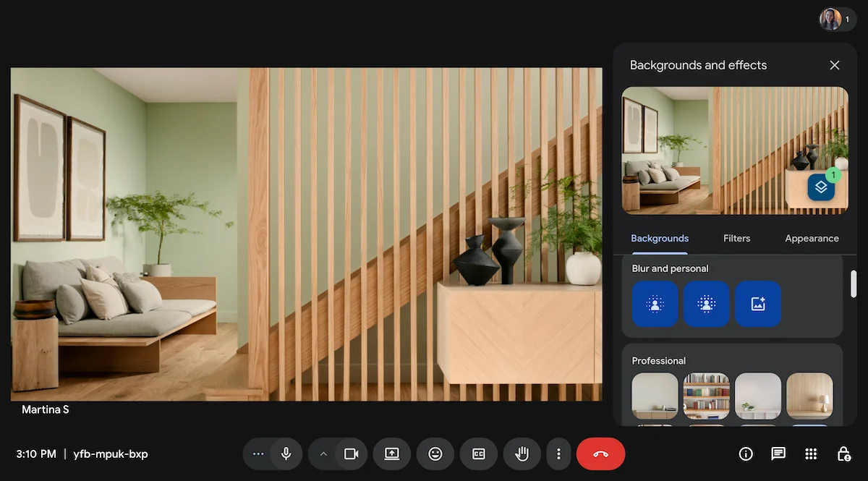Open more call options menu
Screen dimensions: 868x481
[558, 454]
